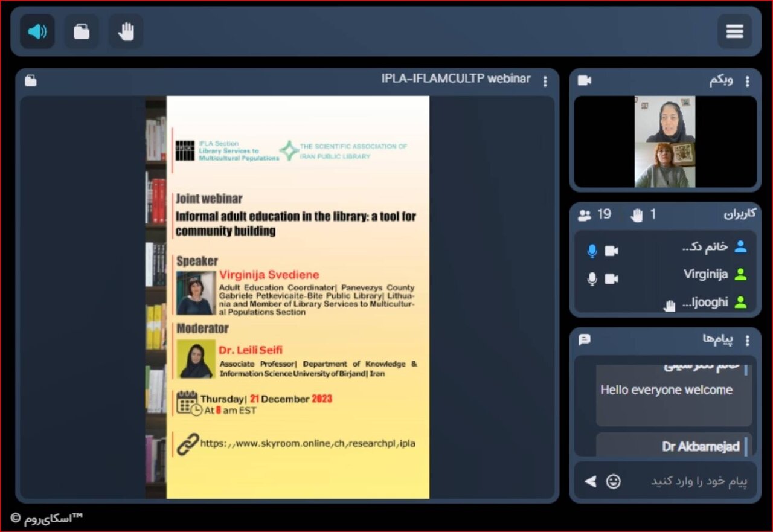The image size is (773, 532).
Task: Open the hamburger main menu
Action: 734,31
